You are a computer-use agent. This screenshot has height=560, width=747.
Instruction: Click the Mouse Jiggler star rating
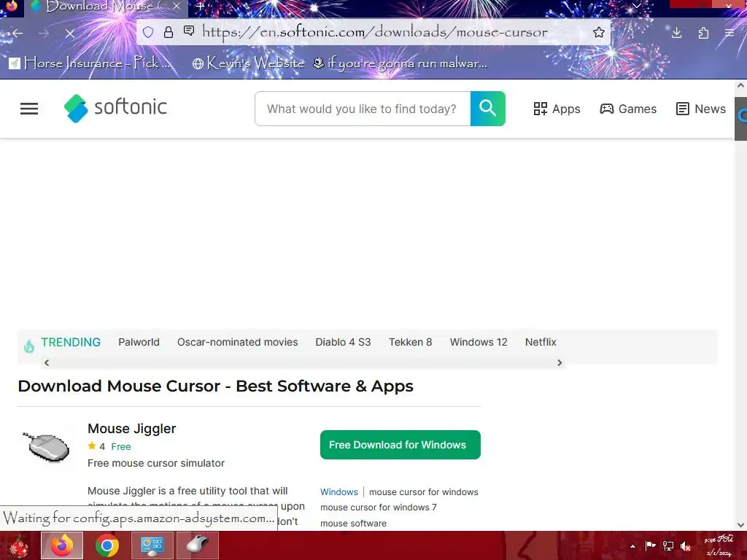click(96, 447)
